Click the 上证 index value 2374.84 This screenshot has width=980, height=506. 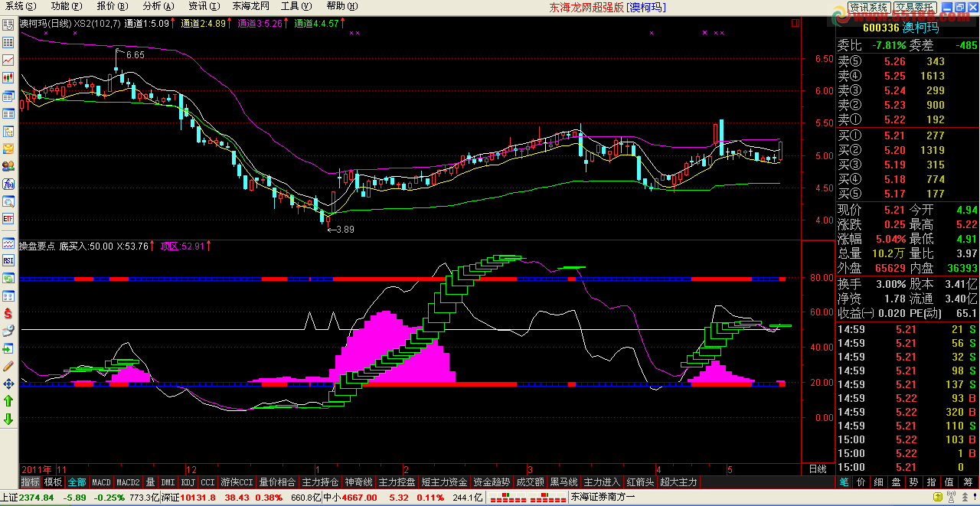(x=37, y=497)
